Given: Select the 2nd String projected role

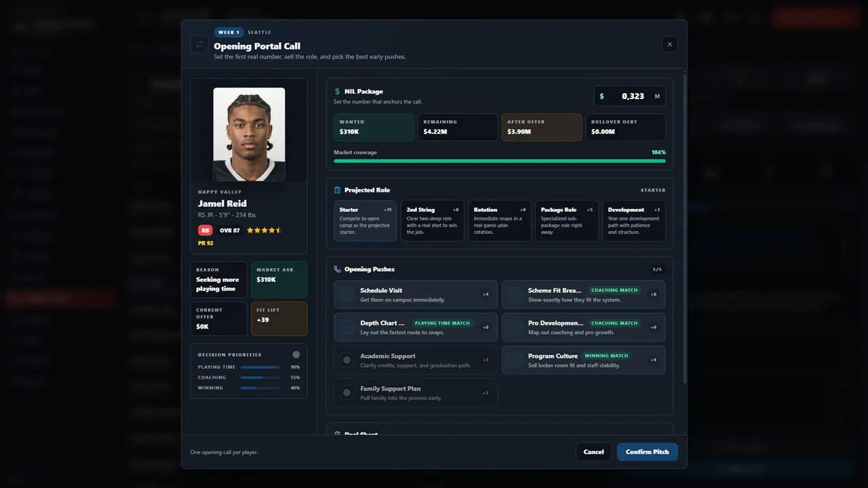Looking at the screenshot, I should click(433, 221).
